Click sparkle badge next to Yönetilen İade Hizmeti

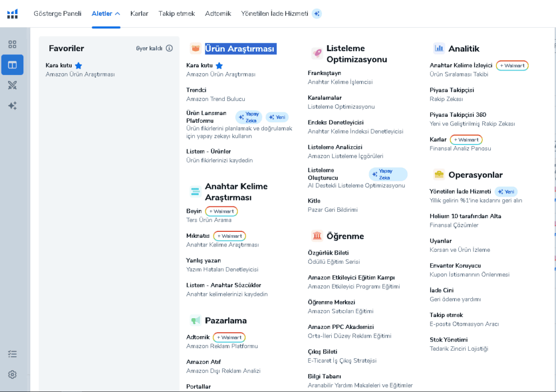tap(317, 14)
